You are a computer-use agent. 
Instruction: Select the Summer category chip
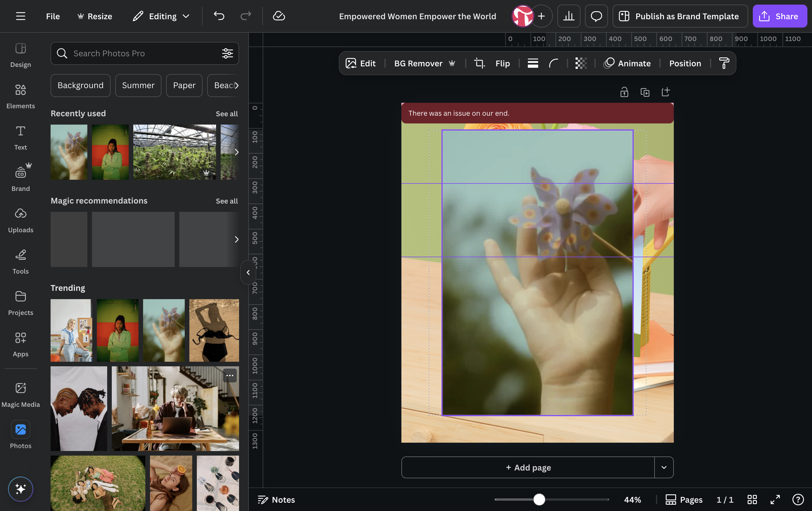[138, 85]
